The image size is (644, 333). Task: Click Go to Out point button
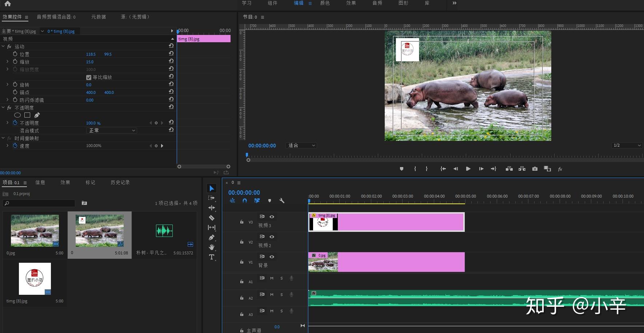[493, 169]
